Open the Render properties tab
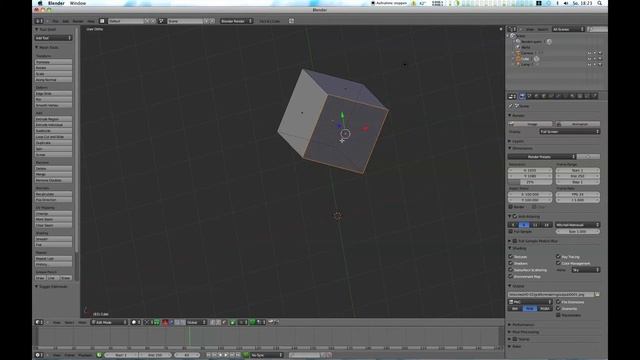640x360 pixels. [522, 96]
